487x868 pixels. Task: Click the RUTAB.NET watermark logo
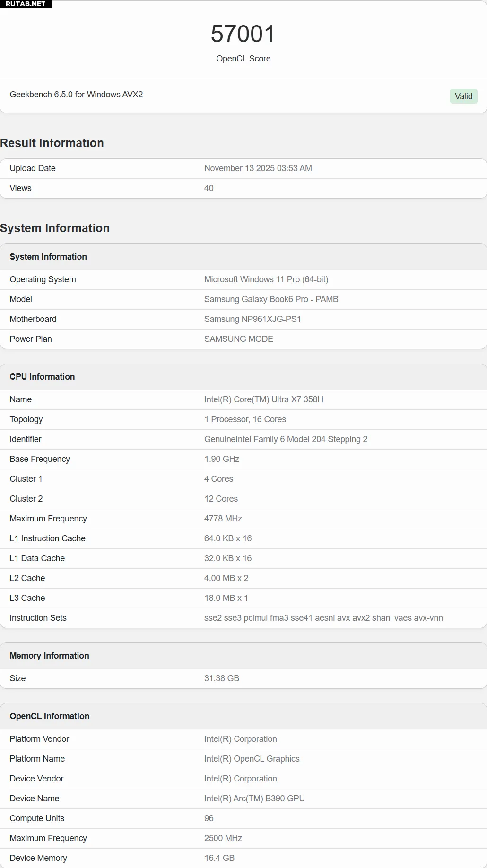(26, 4)
